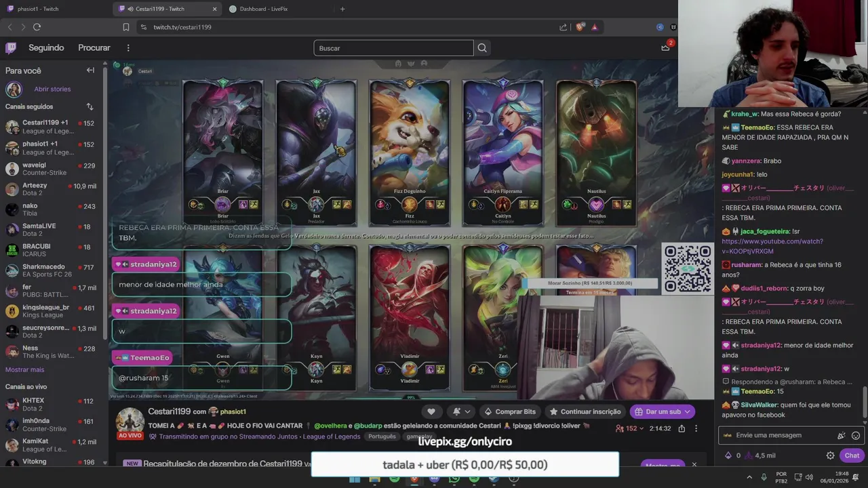This screenshot has height=488, width=868.
Task: Open fer PUBG channel in sidebar
Action: coord(52,291)
